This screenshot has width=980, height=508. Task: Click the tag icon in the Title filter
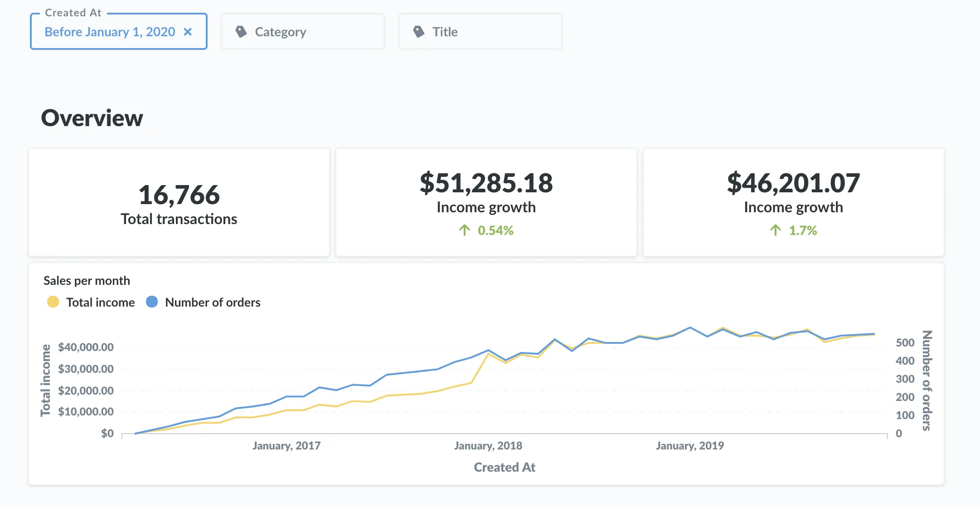click(418, 31)
